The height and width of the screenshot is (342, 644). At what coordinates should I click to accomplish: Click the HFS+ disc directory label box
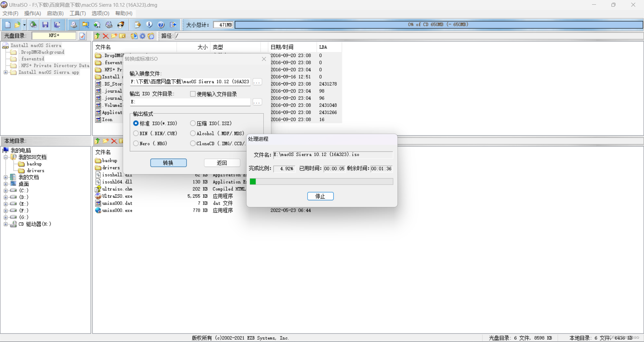[x=54, y=36]
